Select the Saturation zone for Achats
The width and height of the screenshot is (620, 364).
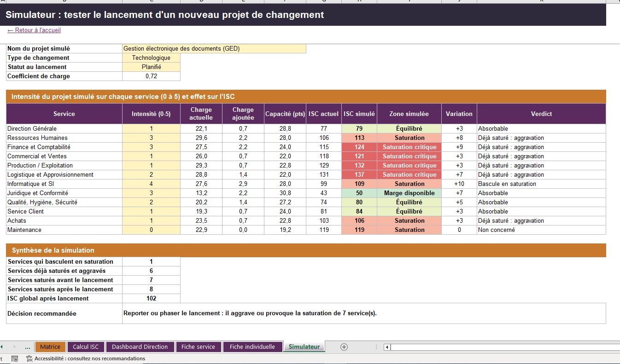[409, 221]
